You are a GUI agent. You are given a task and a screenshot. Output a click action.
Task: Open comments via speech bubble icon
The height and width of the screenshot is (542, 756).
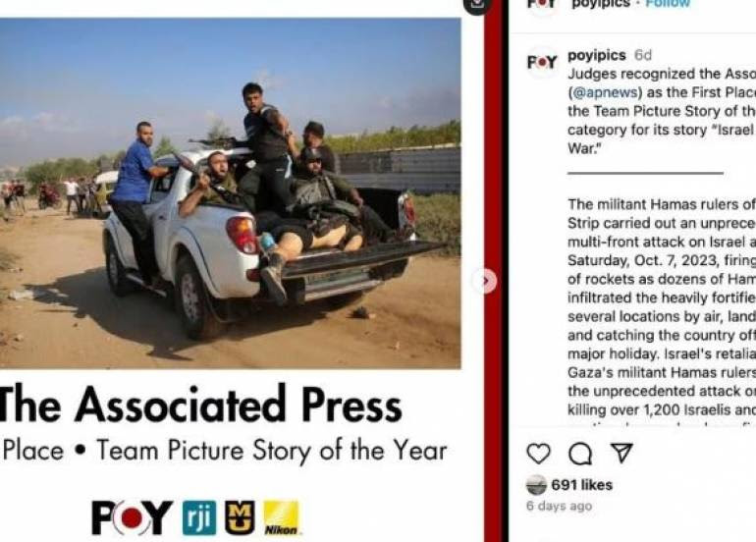coord(580,454)
